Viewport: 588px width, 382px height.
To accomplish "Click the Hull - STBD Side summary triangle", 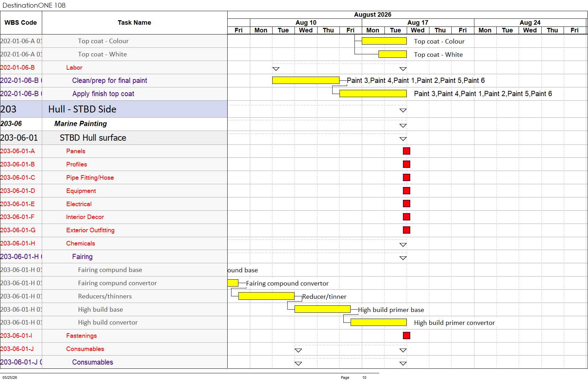I will pyautogui.click(x=403, y=110).
